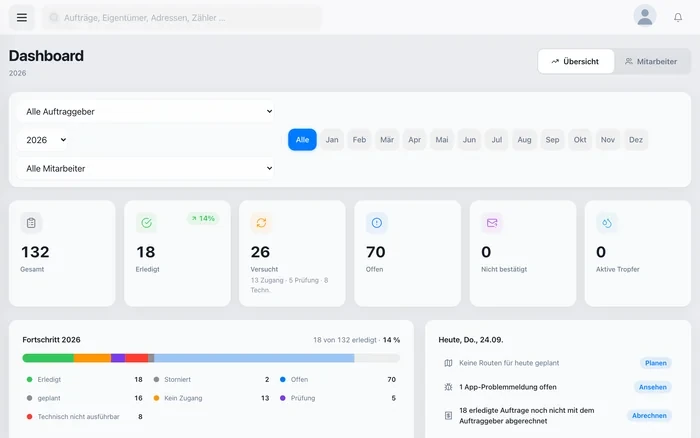This screenshot has height=438, width=700.
Task: Switch to the Mitarbeiter tab
Action: click(x=651, y=62)
